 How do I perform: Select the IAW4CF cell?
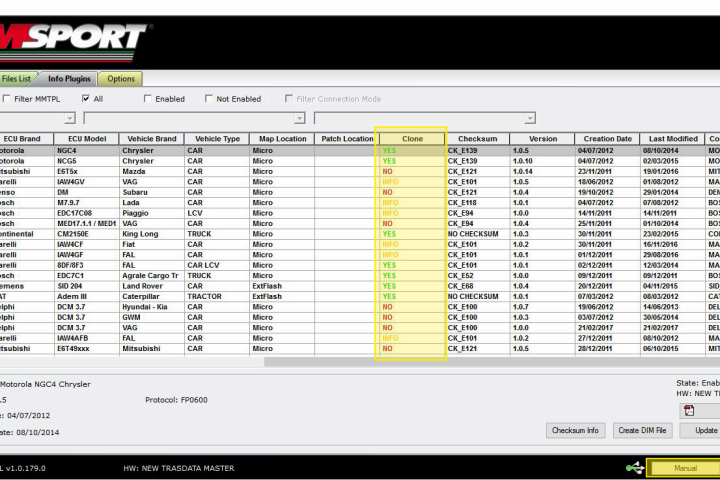[x=86, y=244]
